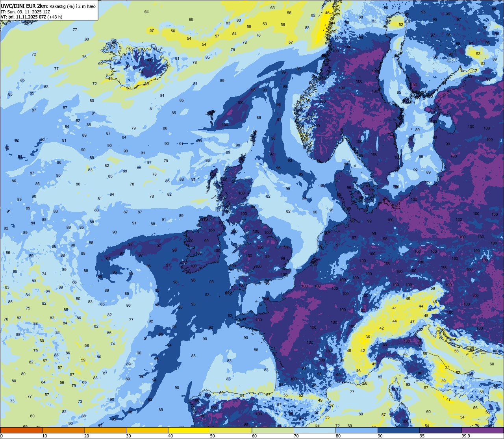Click the 90–95 % dark blue legend segment

[398, 430]
